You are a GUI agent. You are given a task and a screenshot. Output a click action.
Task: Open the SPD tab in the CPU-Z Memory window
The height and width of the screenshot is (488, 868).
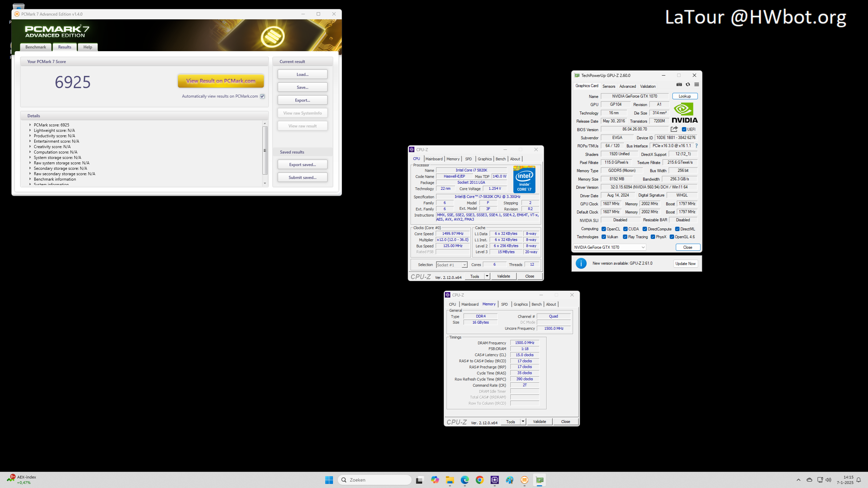[505, 304]
